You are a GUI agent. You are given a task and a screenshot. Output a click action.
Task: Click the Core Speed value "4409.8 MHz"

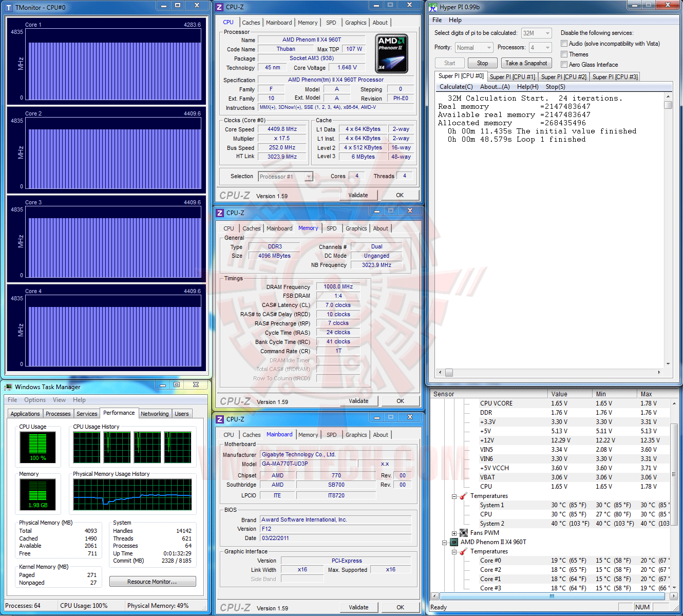pyautogui.click(x=282, y=129)
